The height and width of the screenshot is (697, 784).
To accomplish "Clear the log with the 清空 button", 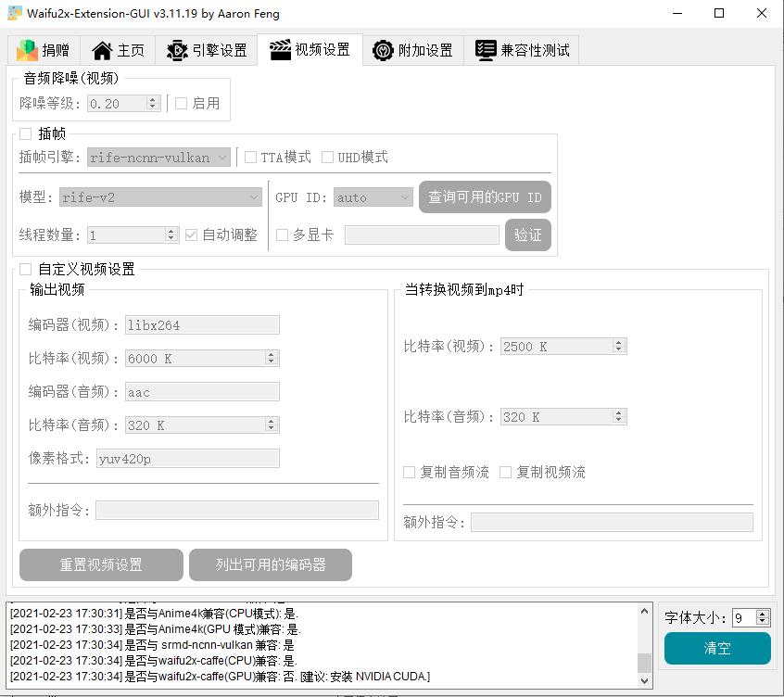I will [x=717, y=649].
